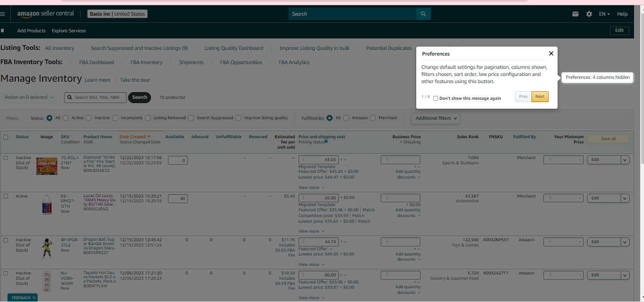Choose the Inactive status radio button

88,118
